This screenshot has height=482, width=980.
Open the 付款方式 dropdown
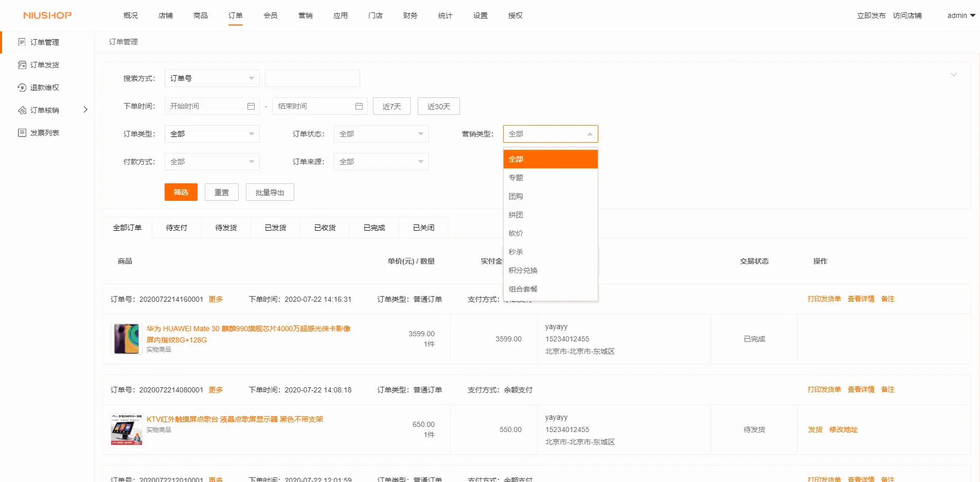[211, 162]
